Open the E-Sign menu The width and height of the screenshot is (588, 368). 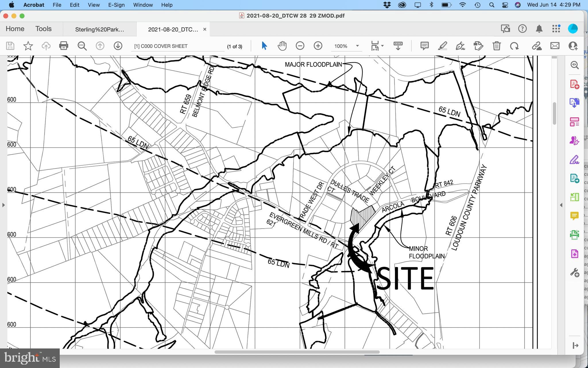(x=116, y=5)
